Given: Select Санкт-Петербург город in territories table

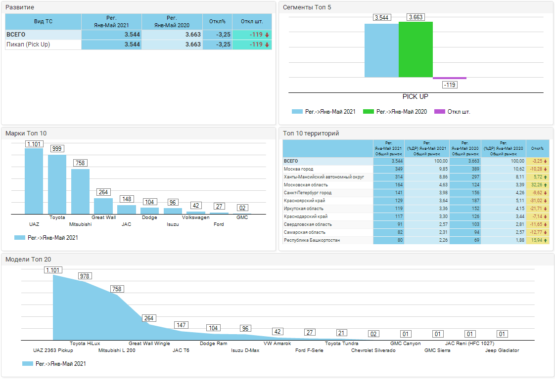Looking at the screenshot, I should coord(308,193).
